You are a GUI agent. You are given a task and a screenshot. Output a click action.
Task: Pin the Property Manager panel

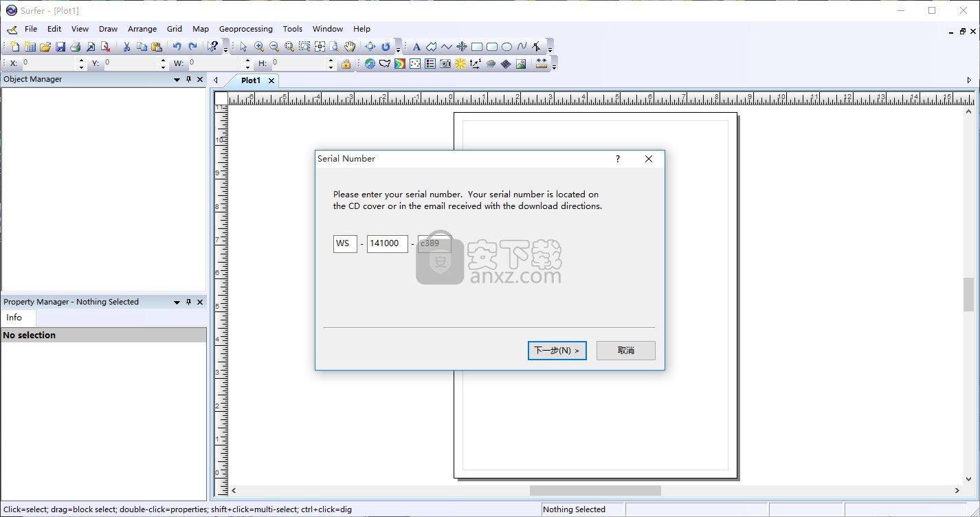[x=189, y=302]
